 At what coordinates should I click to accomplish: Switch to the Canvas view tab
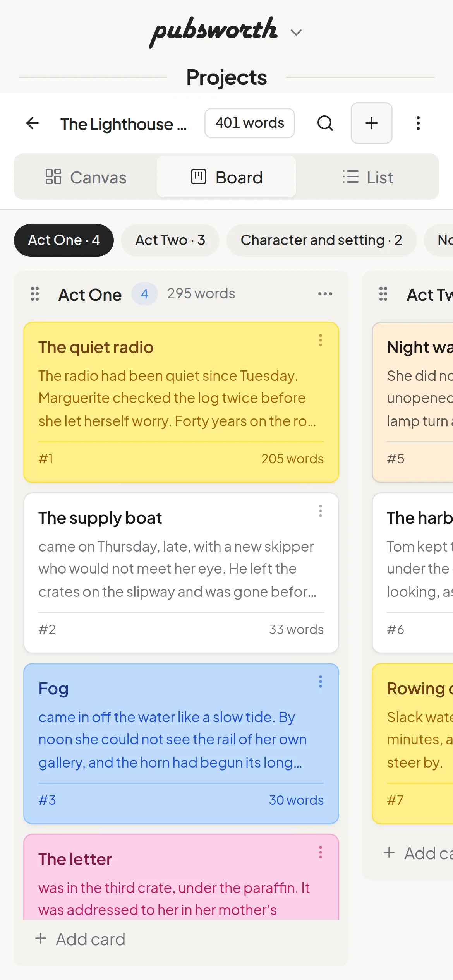click(86, 177)
